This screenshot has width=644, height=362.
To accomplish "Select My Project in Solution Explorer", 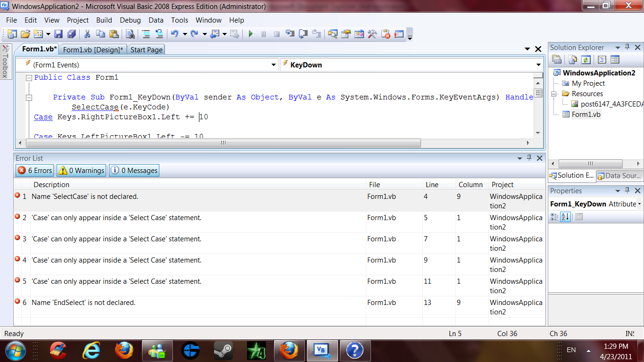I will coord(588,83).
